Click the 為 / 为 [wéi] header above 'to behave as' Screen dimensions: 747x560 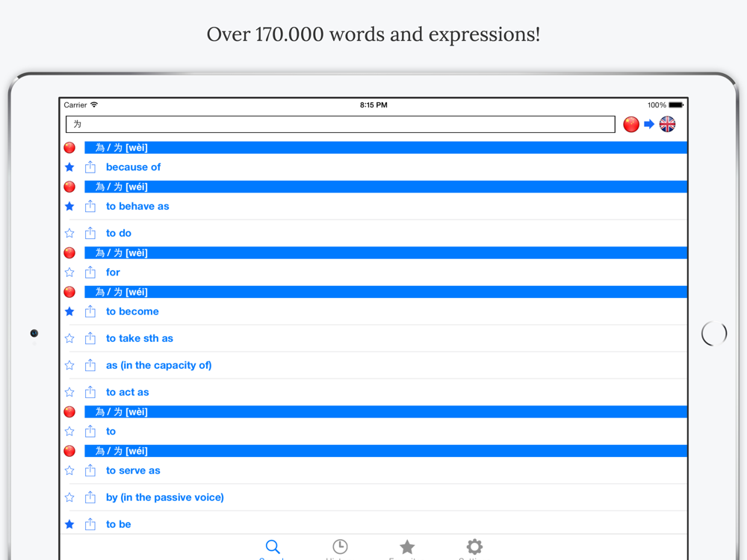point(386,187)
